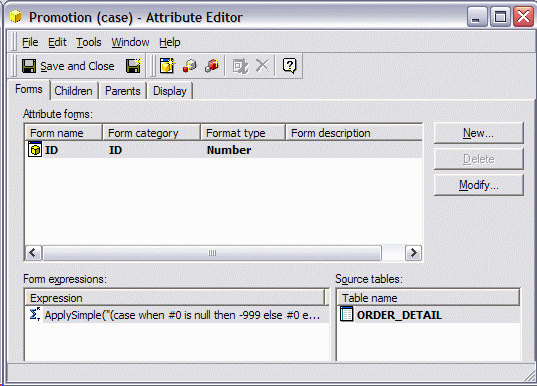Open the File menu
Image resolution: width=537 pixels, height=386 pixels.
point(30,42)
